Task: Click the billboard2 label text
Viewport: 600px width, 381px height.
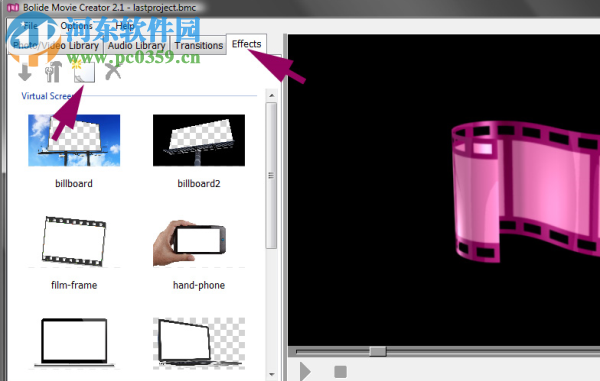Action: [x=199, y=184]
